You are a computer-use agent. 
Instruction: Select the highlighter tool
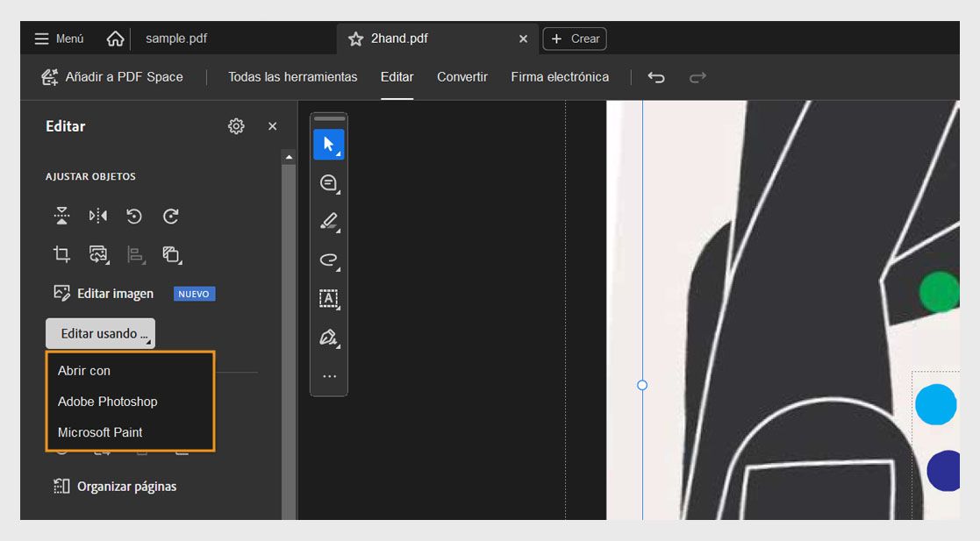(x=328, y=221)
